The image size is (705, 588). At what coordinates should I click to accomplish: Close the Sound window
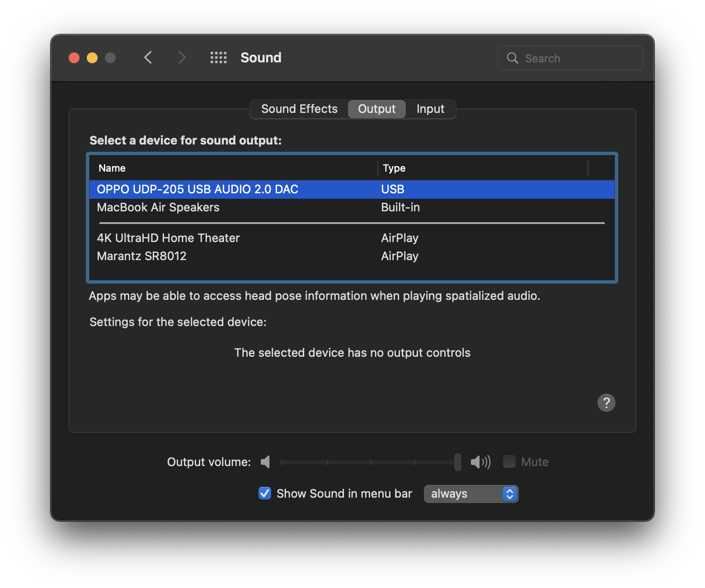74,58
